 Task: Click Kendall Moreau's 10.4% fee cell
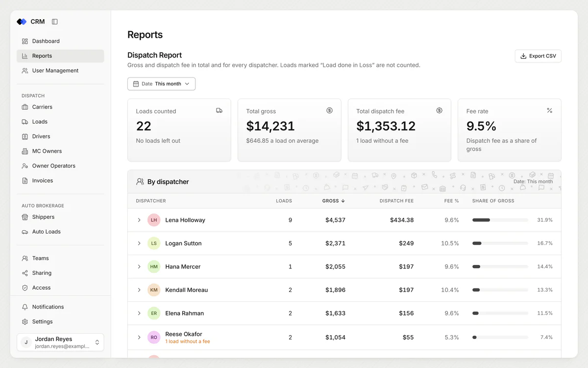click(x=450, y=290)
